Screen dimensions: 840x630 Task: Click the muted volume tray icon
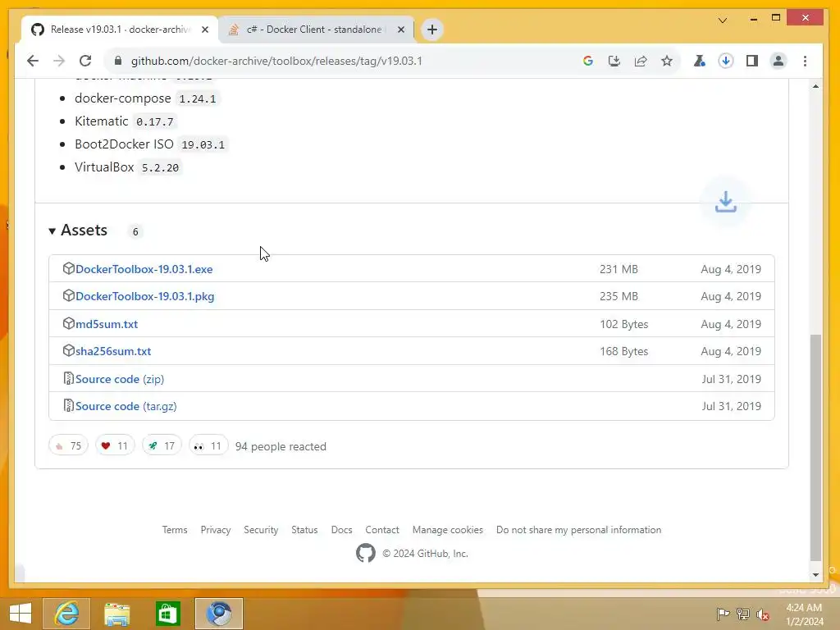point(763,614)
